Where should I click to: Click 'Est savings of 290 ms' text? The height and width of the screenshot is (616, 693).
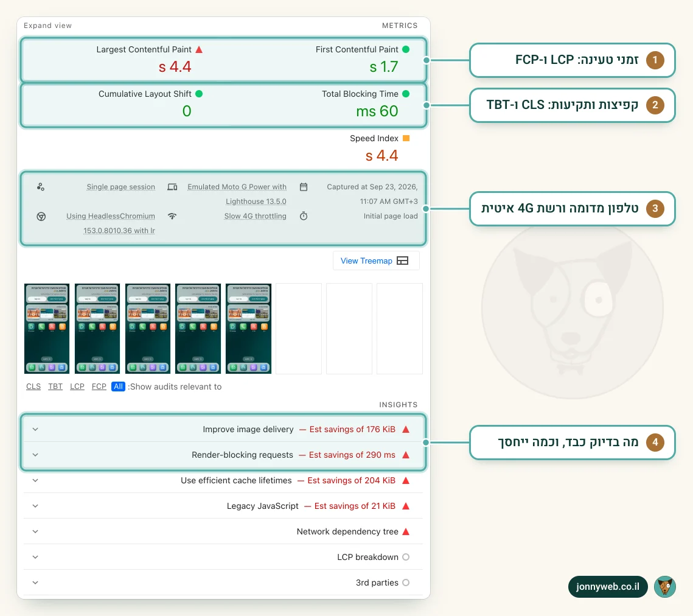click(352, 455)
